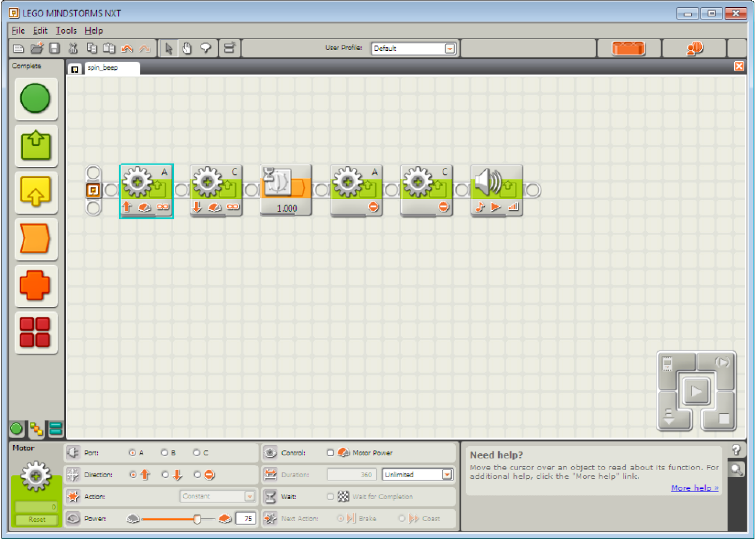This screenshot has height=540, width=756.
Task: Click the help question mark button
Action: click(x=736, y=451)
